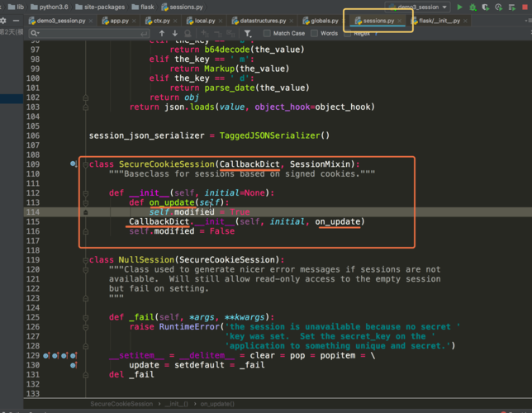Collapse the raise statement fold on line 126
This screenshot has width=532, height=413.
pos(86,327)
